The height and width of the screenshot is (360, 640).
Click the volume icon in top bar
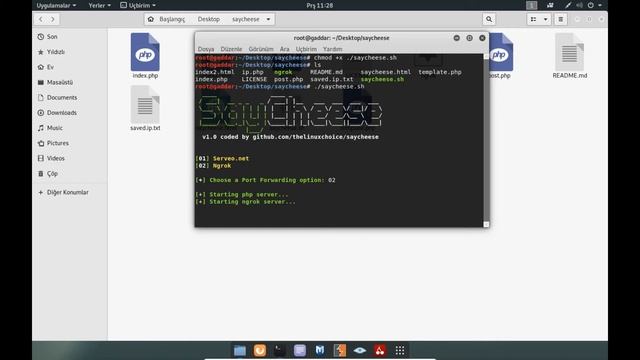(x=579, y=5)
